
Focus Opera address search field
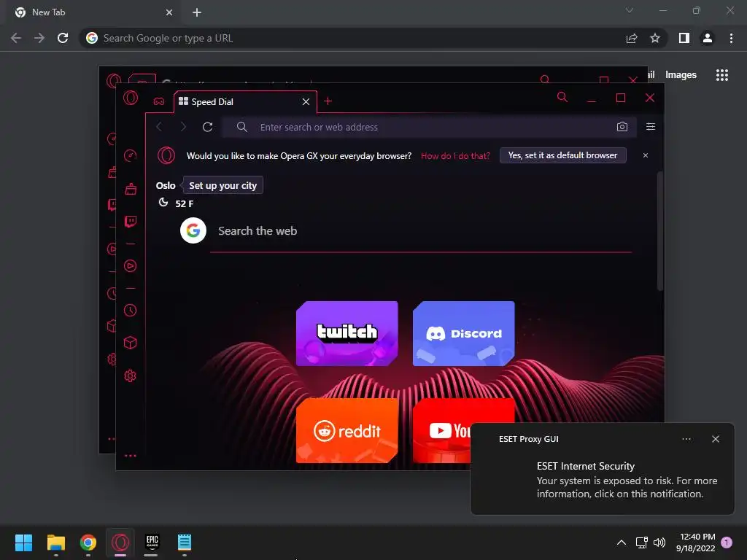click(x=429, y=127)
